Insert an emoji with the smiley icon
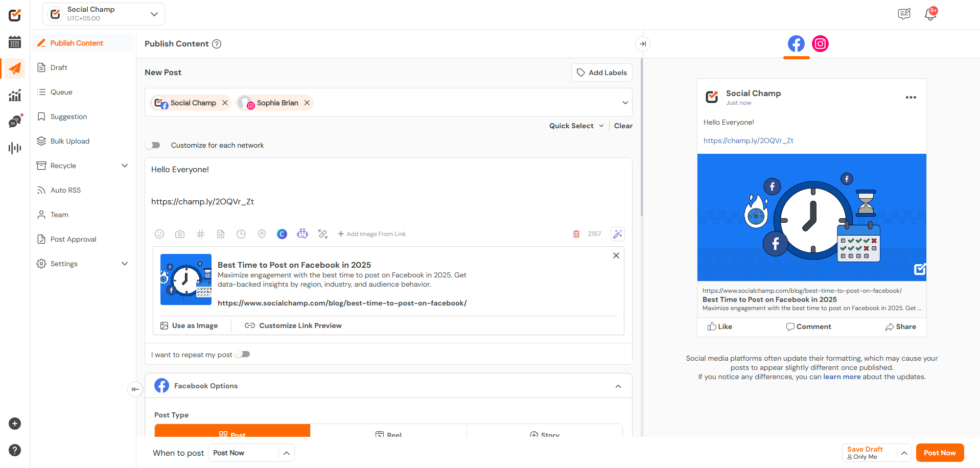This screenshot has width=980, height=468. coord(159,234)
